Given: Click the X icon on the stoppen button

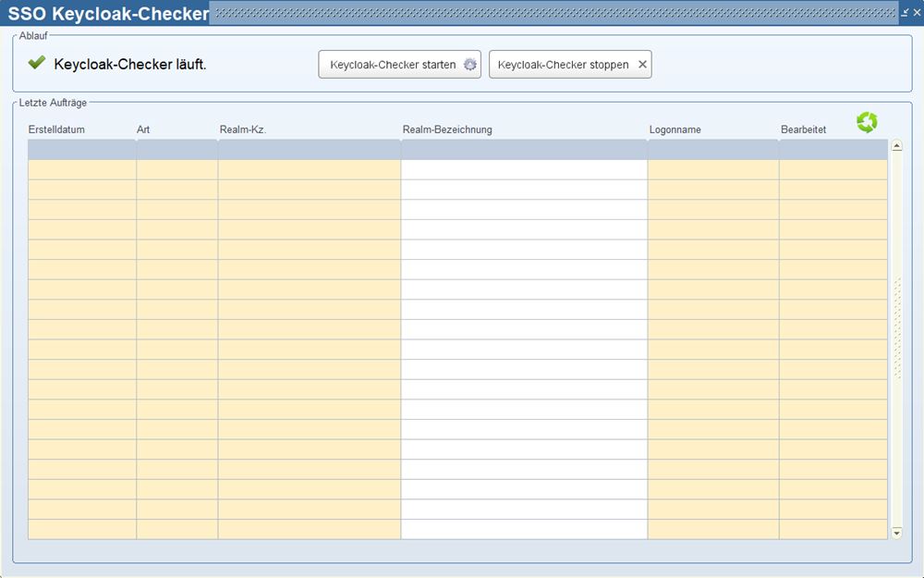Looking at the screenshot, I should 642,65.
